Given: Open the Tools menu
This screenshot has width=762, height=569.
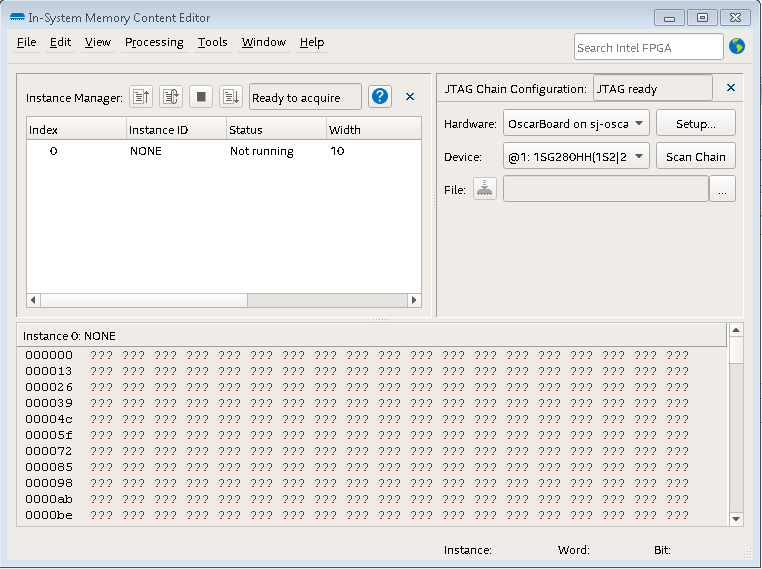Looking at the screenshot, I should [212, 42].
